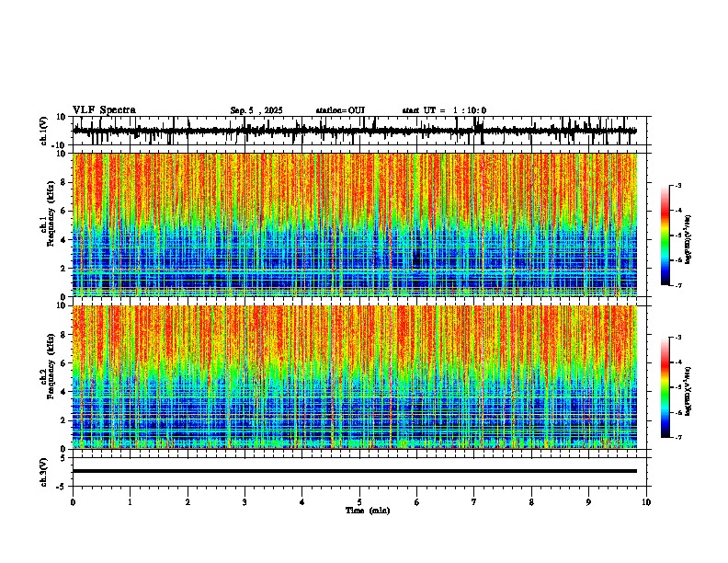728x563 pixels.
Task: Click the "-7" label on ch.2 color bar
Action: click(677, 437)
